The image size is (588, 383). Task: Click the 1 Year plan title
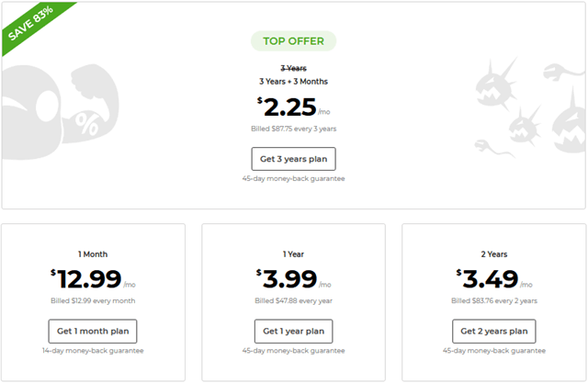pyautogui.click(x=293, y=253)
